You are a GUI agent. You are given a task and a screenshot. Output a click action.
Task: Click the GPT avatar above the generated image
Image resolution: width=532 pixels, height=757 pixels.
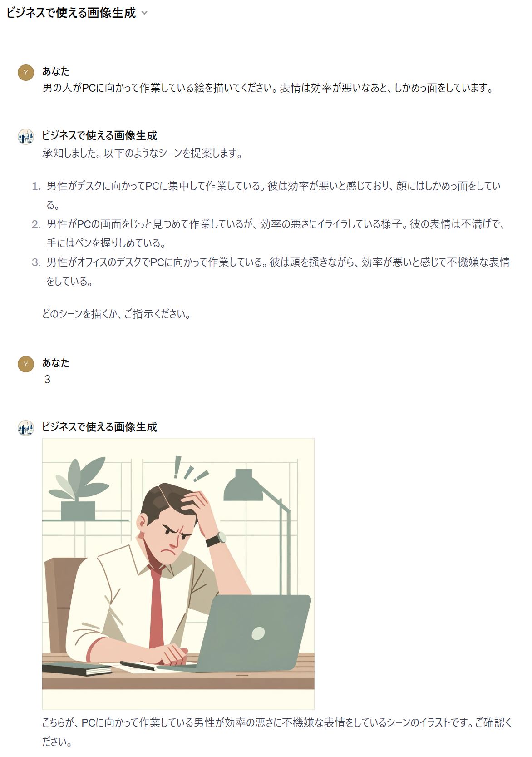(26, 428)
